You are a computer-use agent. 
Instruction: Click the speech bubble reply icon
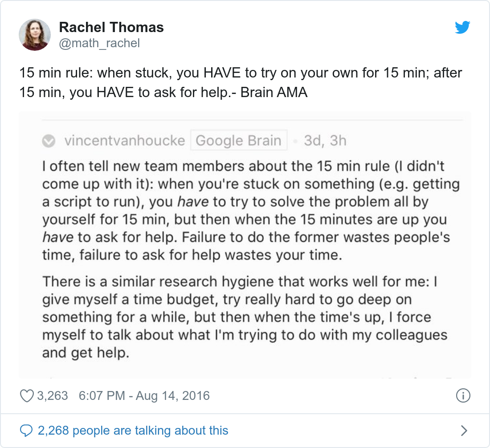coord(26,431)
